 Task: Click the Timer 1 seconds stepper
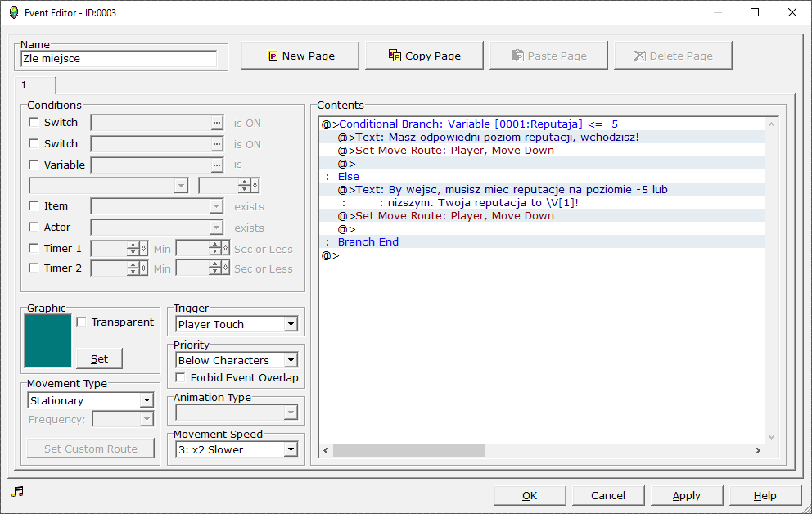click(x=202, y=249)
